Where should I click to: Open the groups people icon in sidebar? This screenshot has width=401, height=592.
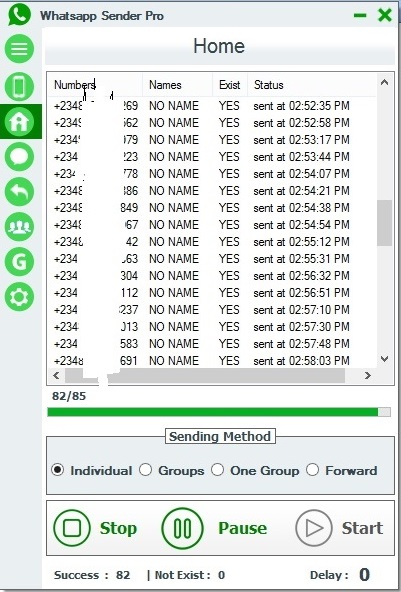(19, 227)
